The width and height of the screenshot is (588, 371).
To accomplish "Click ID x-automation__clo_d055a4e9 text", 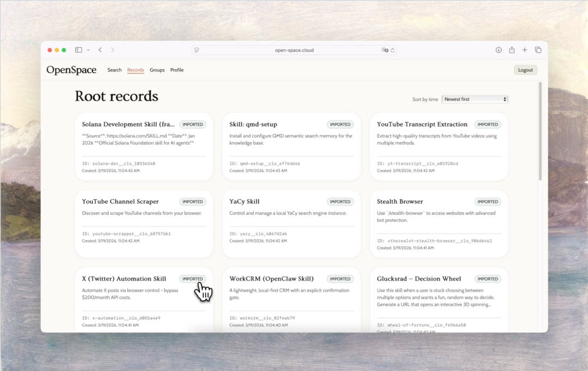I will pyautogui.click(x=121, y=318).
